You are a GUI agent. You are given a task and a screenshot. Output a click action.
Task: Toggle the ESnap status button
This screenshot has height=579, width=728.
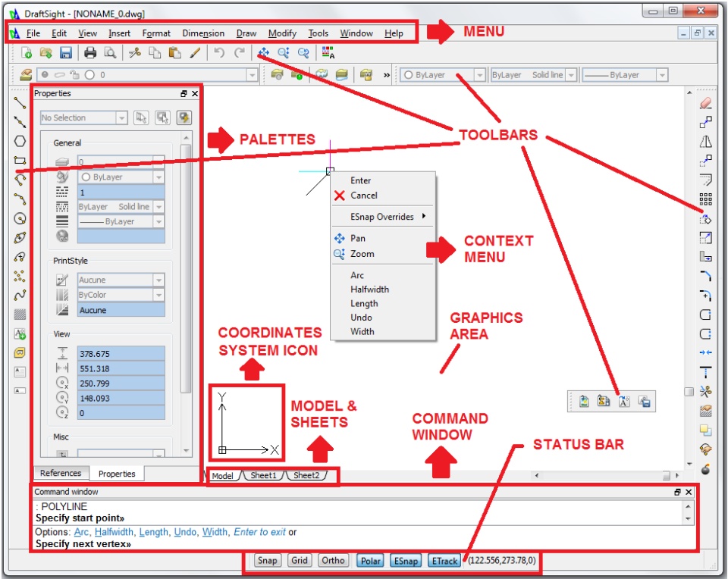click(406, 561)
